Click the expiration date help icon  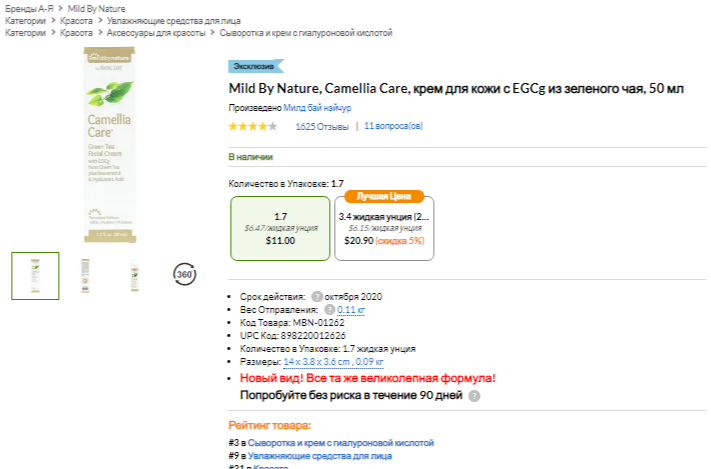point(316,297)
